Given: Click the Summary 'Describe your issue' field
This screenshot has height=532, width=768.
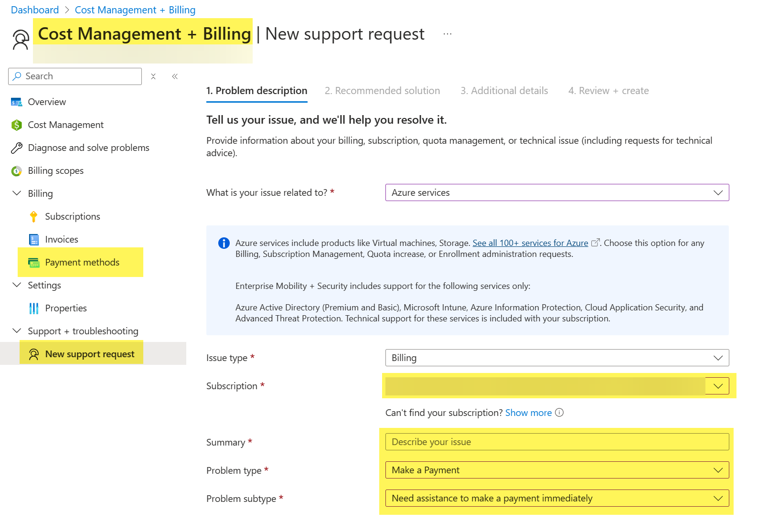Looking at the screenshot, I should coord(557,442).
